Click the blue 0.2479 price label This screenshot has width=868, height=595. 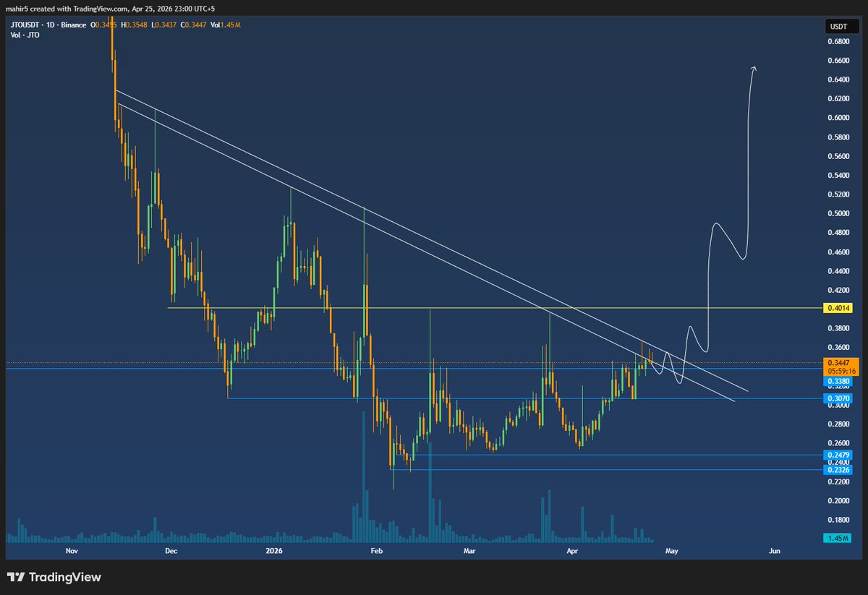click(838, 455)
